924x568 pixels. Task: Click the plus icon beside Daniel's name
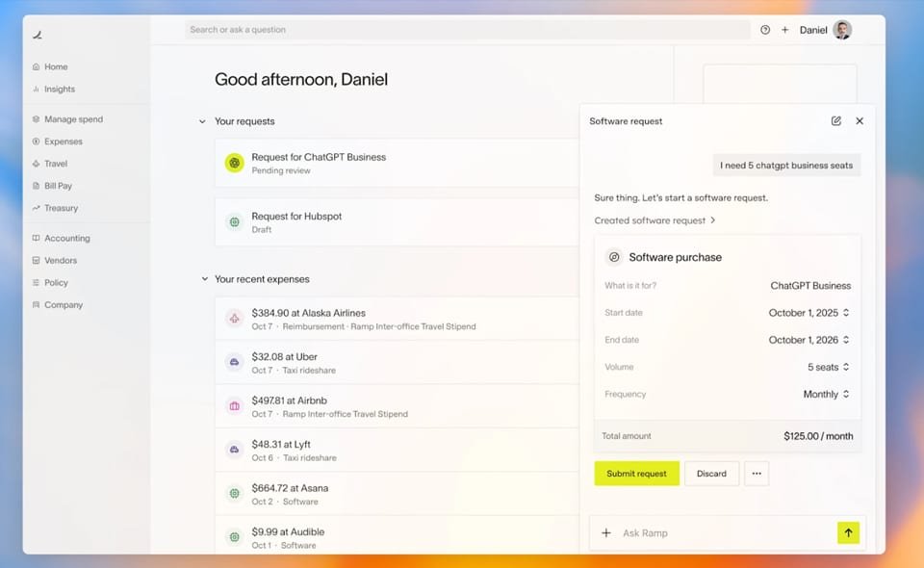785,30
